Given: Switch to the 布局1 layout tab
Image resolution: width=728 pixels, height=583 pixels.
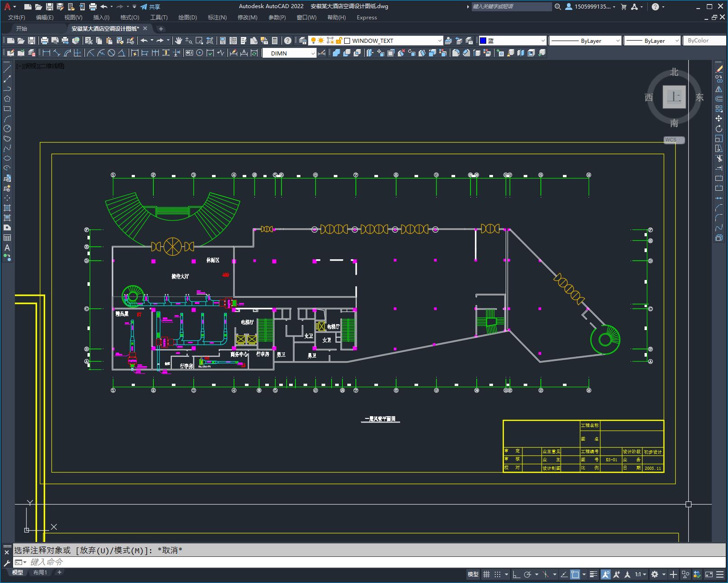Looking at the screenshot, I should click(40, 573).
